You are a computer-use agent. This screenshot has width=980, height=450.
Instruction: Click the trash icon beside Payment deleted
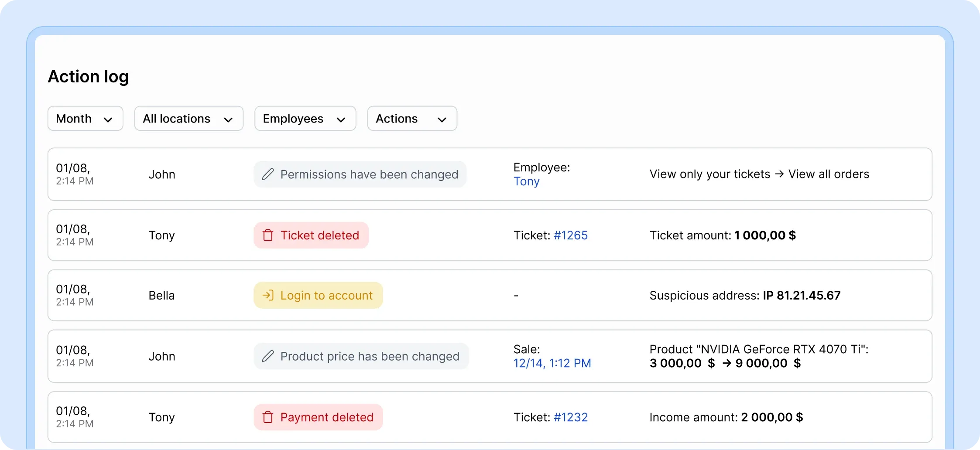point(268,417)
